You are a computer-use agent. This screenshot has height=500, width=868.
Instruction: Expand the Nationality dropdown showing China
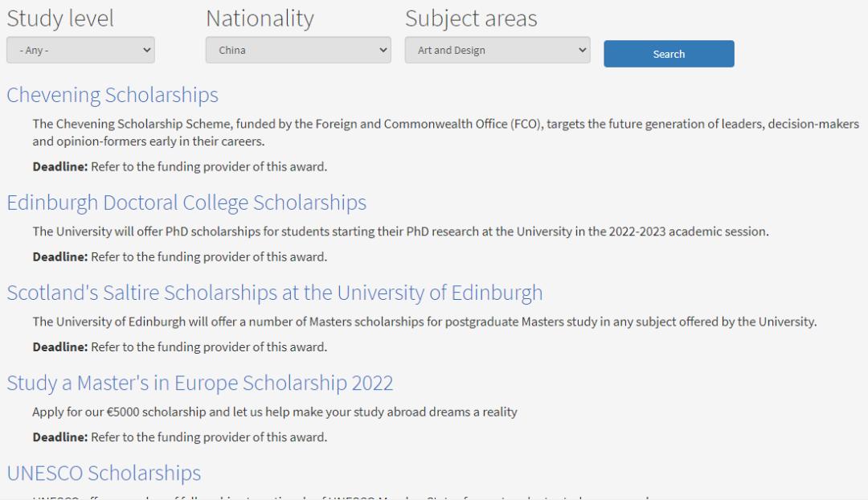[x=298, y=50]
